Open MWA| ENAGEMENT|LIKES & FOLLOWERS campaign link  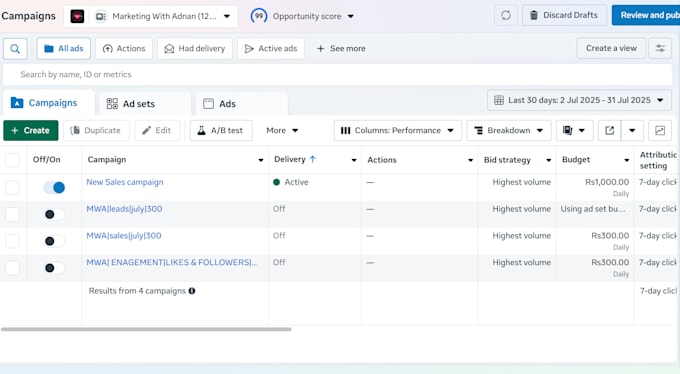pyautogui.click(x=171, y=263)
